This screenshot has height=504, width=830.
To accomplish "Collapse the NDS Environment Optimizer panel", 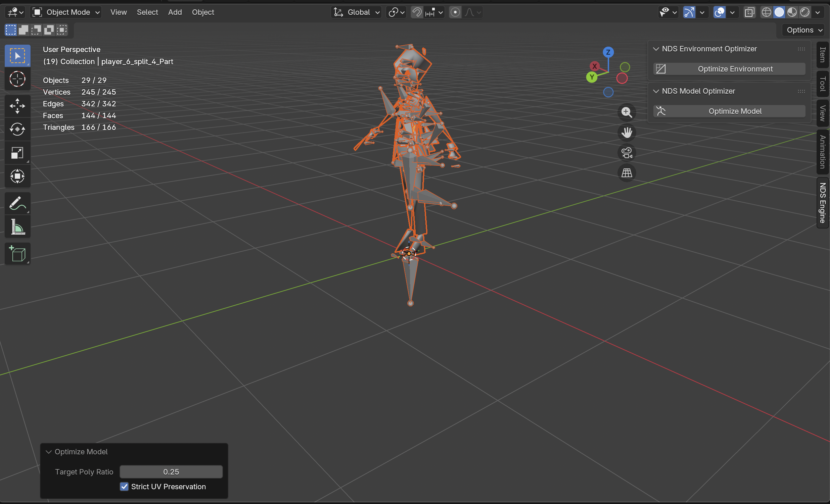I will pyautogui.click(x=656, y=49).
